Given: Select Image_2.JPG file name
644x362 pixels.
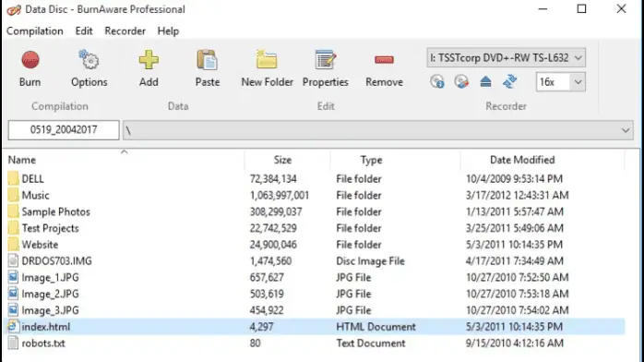Looking at the screenshot, I should [x=50, y=295].
